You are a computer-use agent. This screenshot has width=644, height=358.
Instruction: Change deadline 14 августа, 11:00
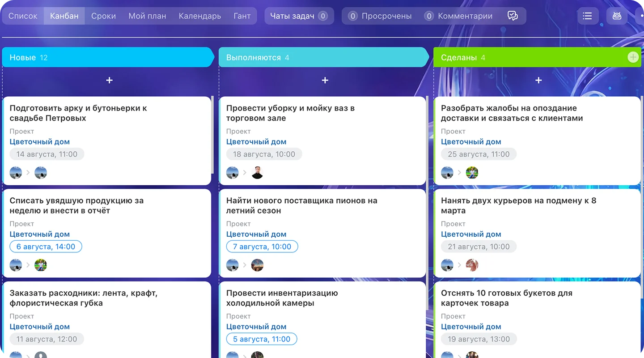point(47,154)
